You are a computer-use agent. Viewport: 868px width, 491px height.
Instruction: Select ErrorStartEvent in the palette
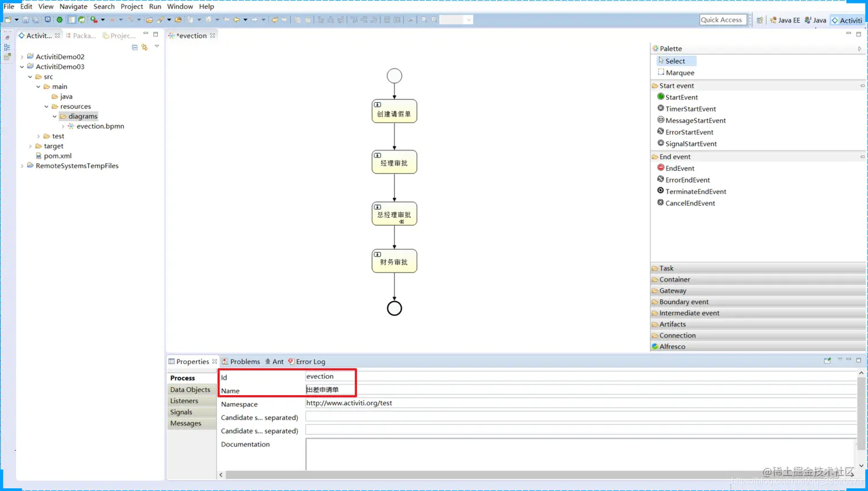(685, 132)
